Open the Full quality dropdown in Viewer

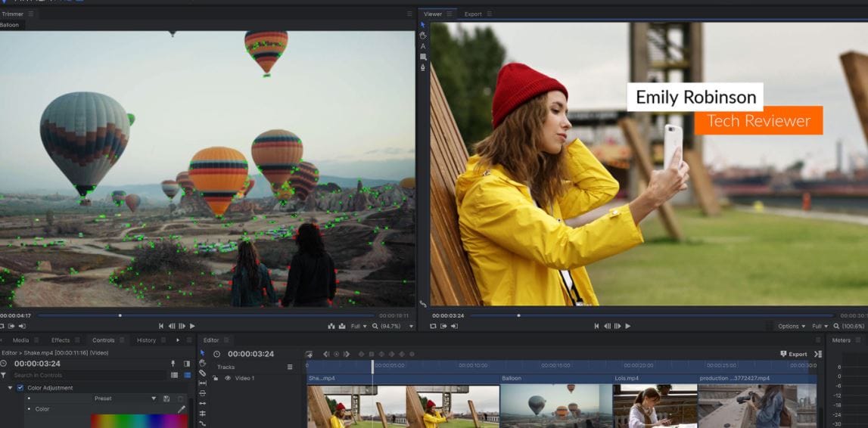[x=820, y=326]
